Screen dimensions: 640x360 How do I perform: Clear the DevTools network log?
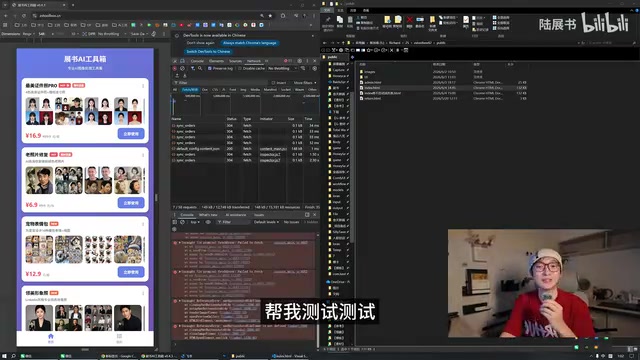point(182,69)
